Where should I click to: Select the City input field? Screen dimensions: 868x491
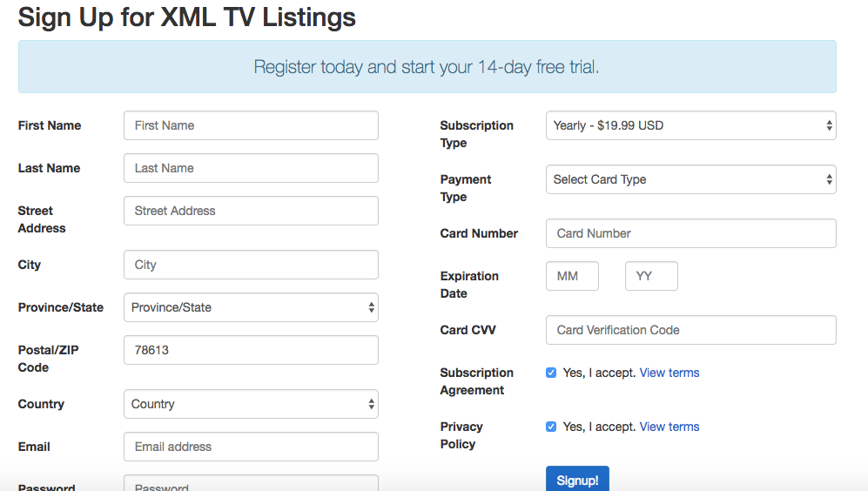(251, 265)
